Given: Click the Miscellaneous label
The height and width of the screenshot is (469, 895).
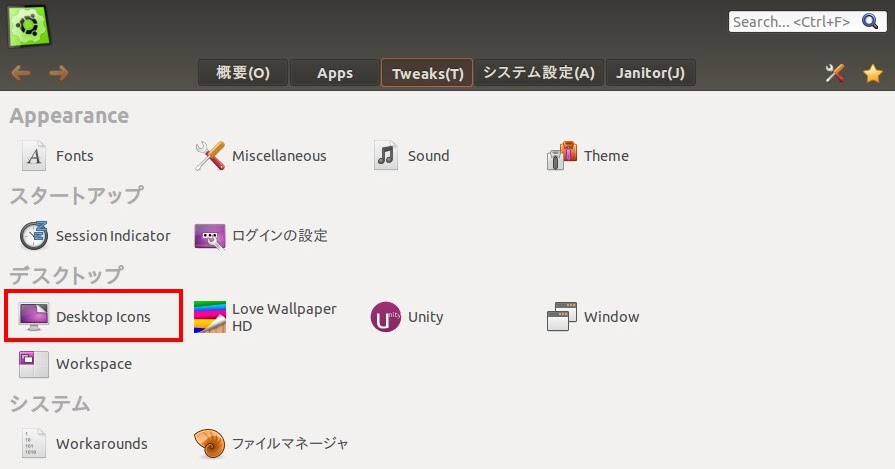Looking at the screenshot, I should pos(279,156).
